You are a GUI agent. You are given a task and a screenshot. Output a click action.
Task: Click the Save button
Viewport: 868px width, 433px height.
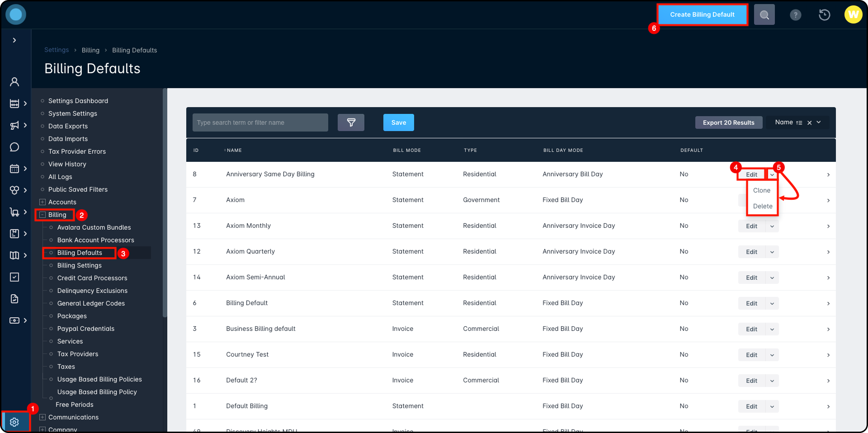(399, 122)
